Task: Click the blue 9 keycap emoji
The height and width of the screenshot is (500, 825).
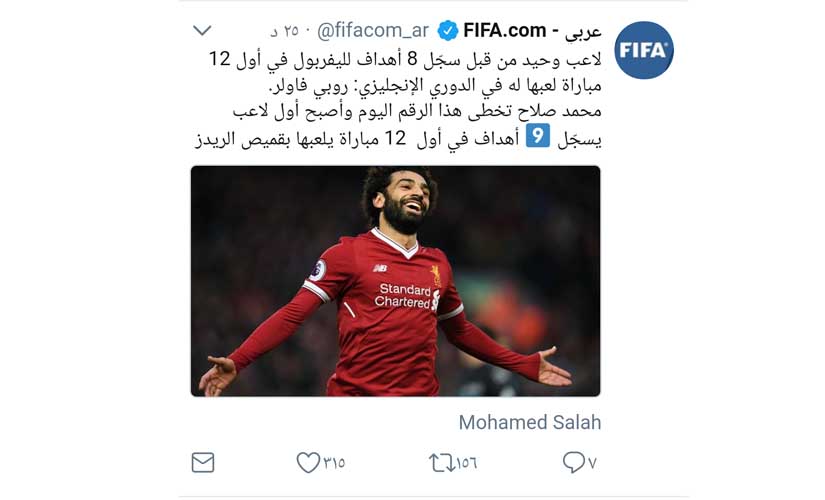Action: click(538, 136)
